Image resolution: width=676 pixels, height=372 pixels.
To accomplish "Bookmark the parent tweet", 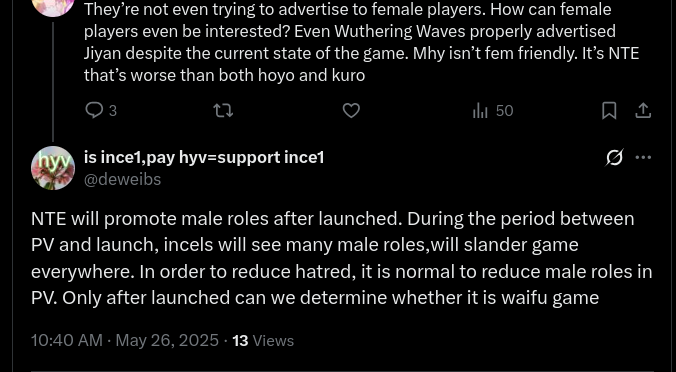I will 609,111.
